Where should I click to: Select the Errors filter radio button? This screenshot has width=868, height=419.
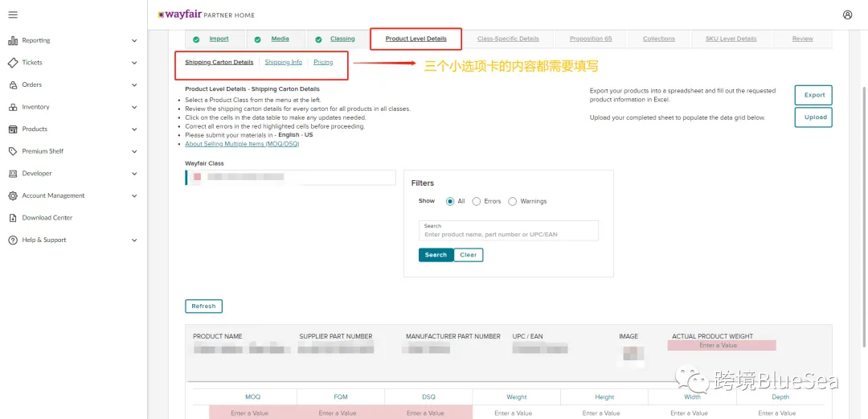[x=476, y=201]
